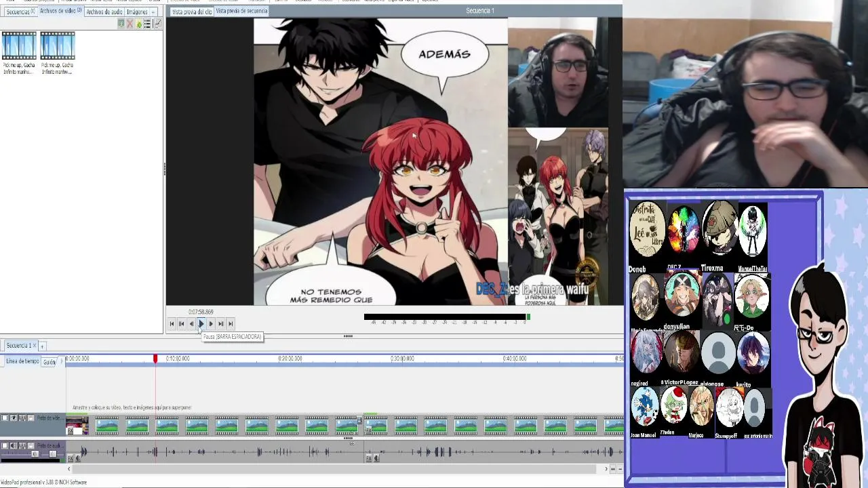
Task: Click the list view icon in bin toolbar
Action: tap(147, 24)
